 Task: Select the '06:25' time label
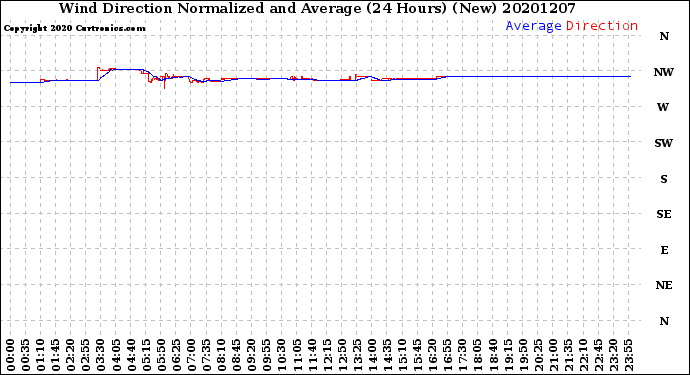click(x=176, y=355)
